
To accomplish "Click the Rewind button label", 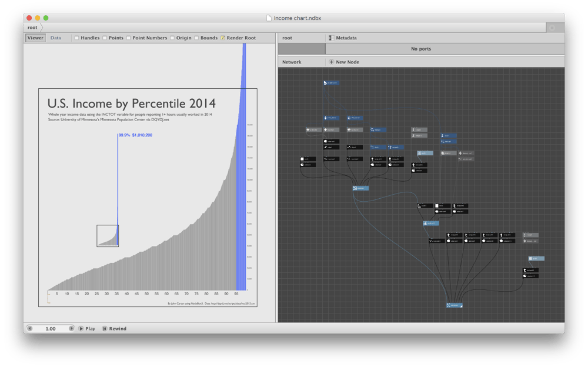I will 118,329.
